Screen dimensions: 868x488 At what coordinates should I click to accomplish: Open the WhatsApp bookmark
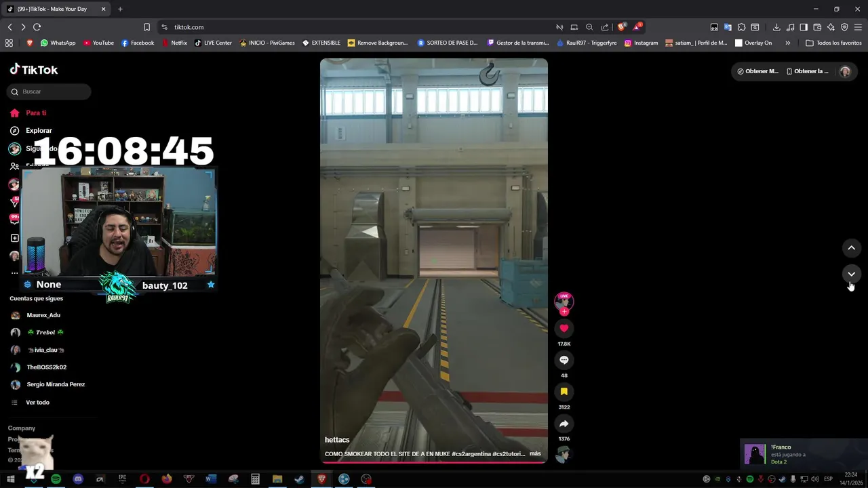pyautogui.click(x=58, y=43)
